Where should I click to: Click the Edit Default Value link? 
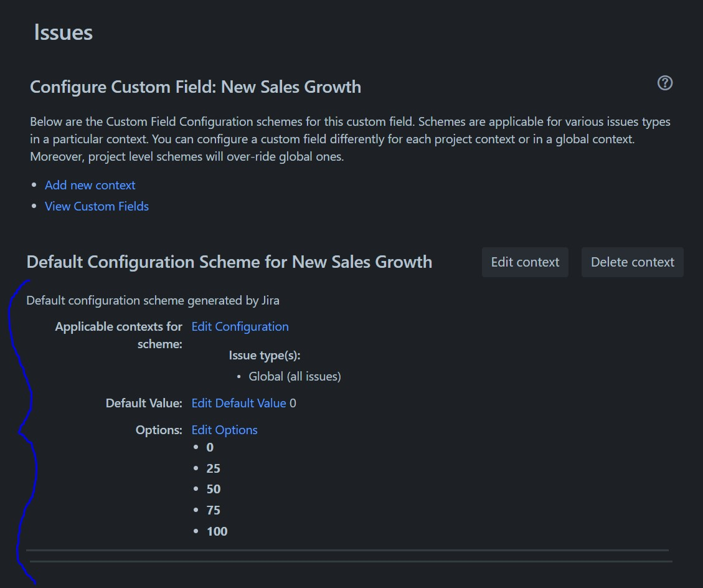point(238,403)
